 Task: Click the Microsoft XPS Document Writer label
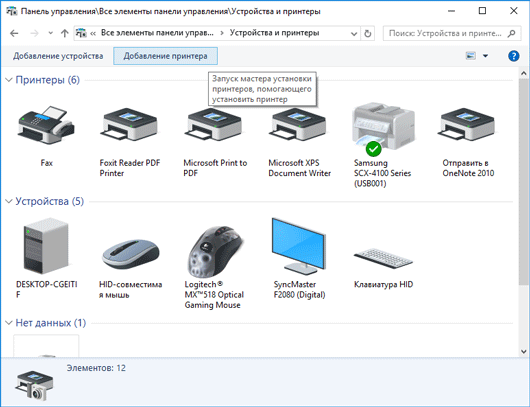(x=299, y=168)
